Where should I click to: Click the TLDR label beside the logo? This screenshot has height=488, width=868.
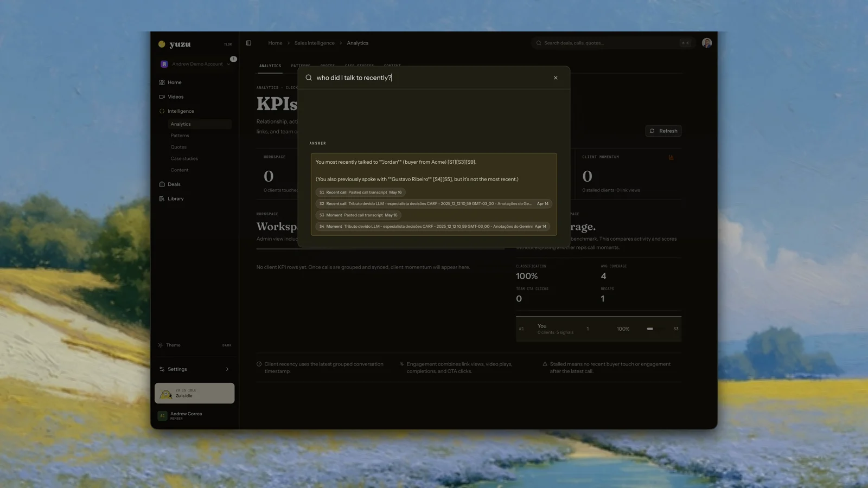(228, 44)
